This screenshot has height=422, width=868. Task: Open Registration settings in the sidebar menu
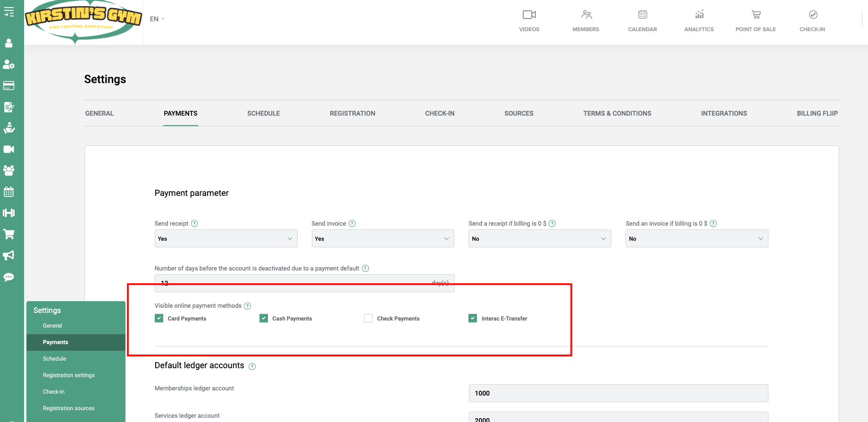(69, 375)
